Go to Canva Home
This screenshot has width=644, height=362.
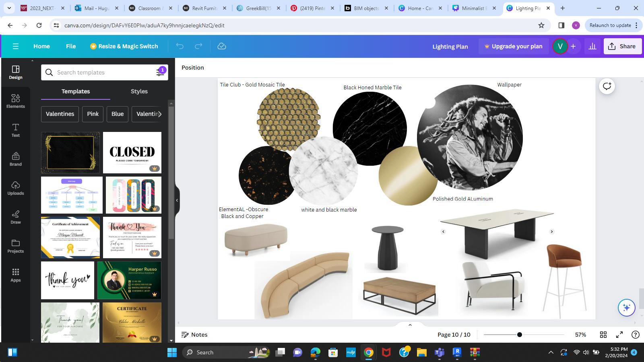(x=42, y=46)
